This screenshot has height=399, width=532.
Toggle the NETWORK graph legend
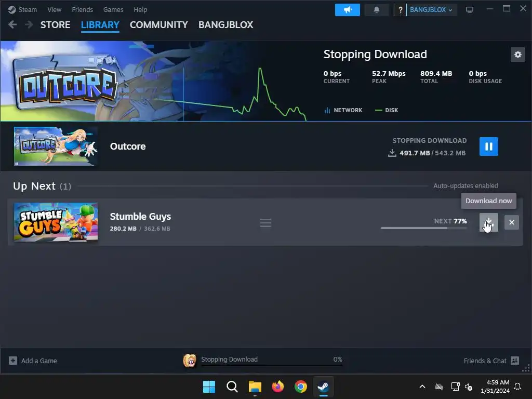point(343,110)
